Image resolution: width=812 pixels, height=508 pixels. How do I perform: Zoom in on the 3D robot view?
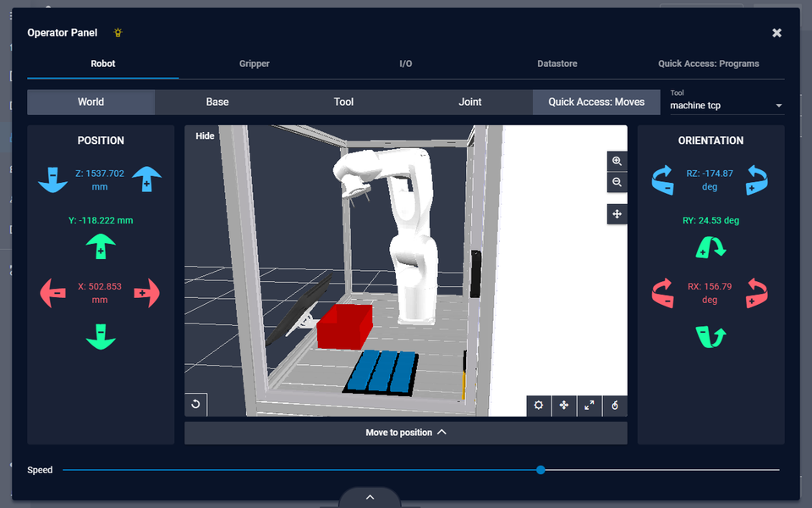[x=617, y=161]
